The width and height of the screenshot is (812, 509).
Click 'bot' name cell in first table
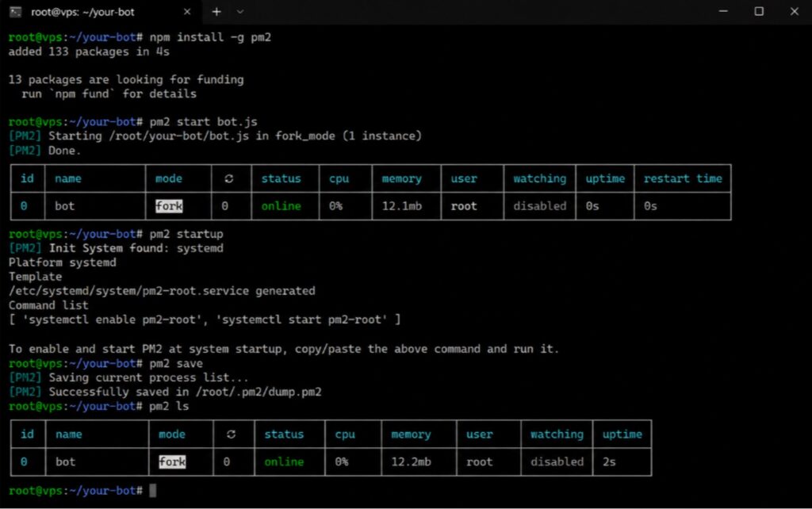pos(65,206)
